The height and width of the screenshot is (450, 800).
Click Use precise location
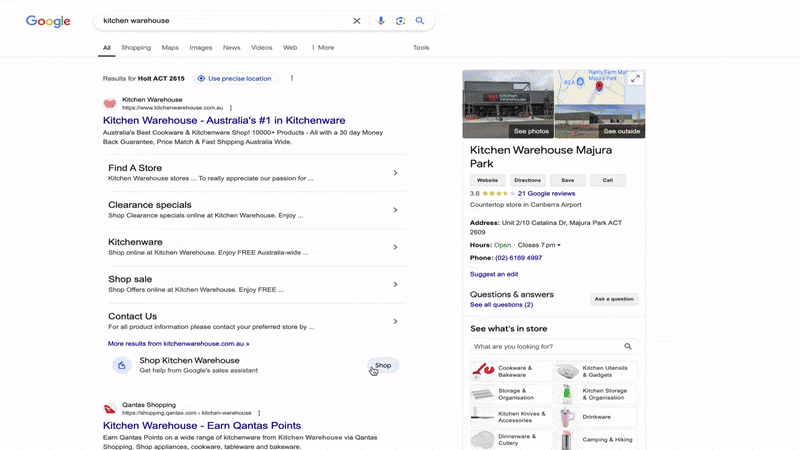tap(235, 79)
